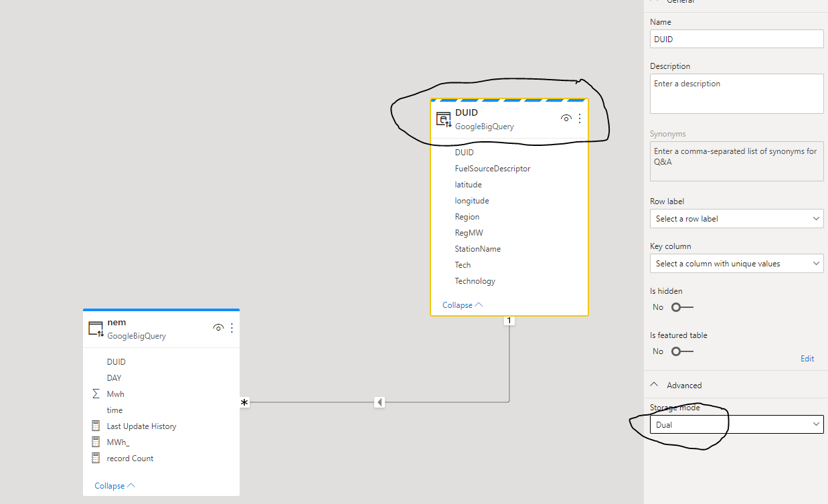The height and width of the screenshot is (504, 828).
Task: Open the Row label dropdown
Action: coord(736,219)
